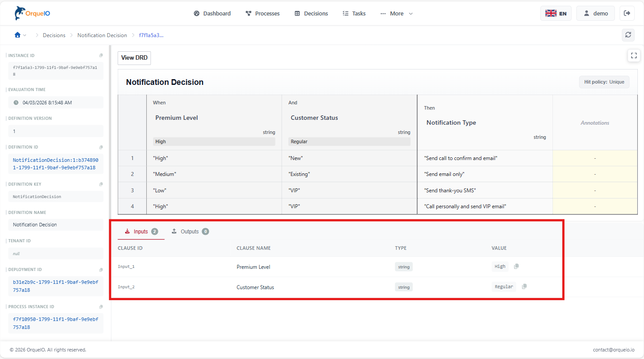Open the EN language selector
This screenshot has height=359, width=644.
556,13
